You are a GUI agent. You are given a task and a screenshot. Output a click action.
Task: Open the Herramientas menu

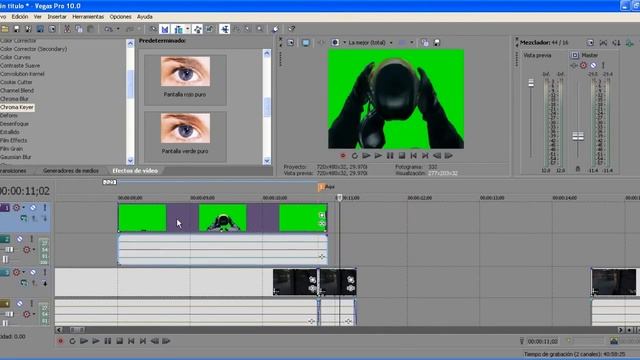88,17
